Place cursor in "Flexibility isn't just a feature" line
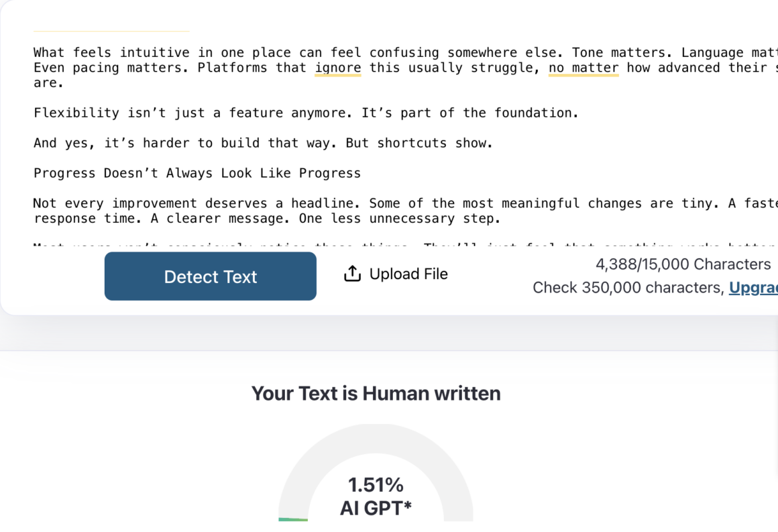This screenshot has height=532, width=778. [305, 113]
